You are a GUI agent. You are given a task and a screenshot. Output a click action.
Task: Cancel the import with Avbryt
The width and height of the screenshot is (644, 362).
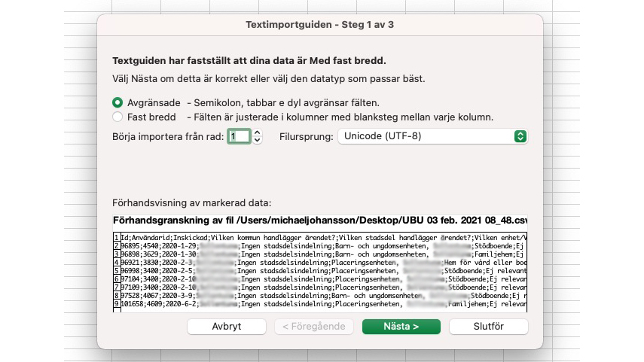[x=226, y=327]
